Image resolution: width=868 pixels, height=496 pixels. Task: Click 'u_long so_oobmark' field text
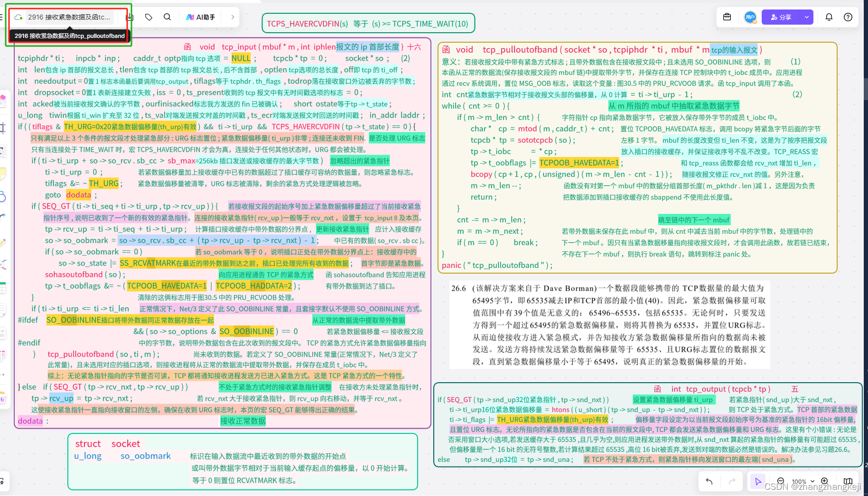[x=122, y=456]
